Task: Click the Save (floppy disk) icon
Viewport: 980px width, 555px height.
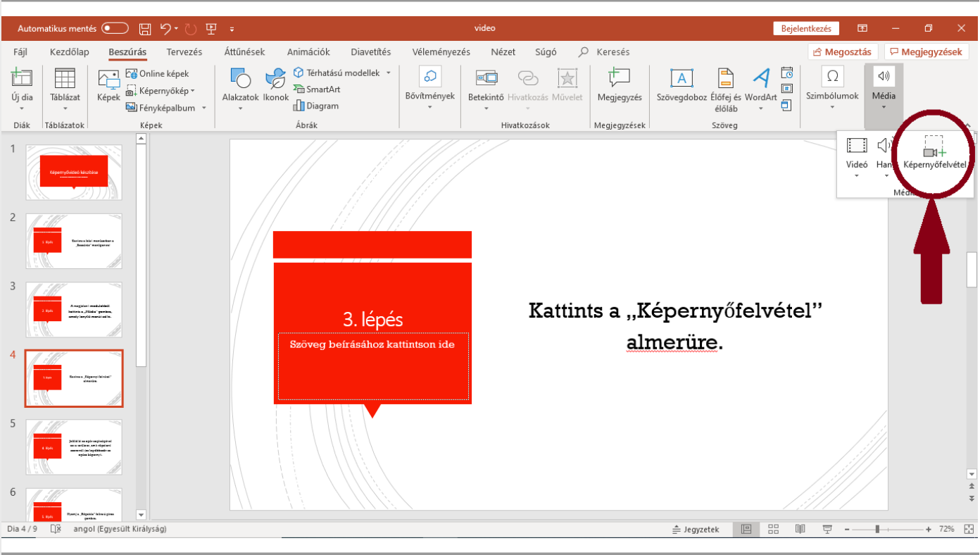Action: pyautogui.click(x=145, y=29)
